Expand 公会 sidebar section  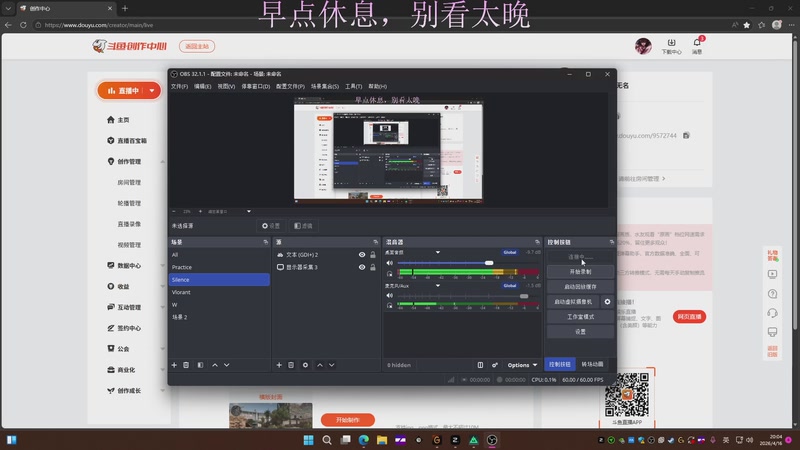pyautogui.click(x=163, y=349)
